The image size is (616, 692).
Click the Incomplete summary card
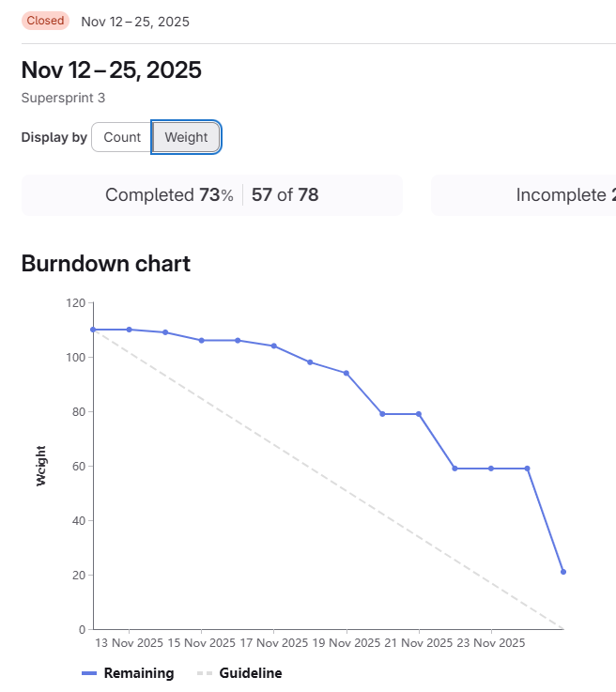[x=523, y=195]
